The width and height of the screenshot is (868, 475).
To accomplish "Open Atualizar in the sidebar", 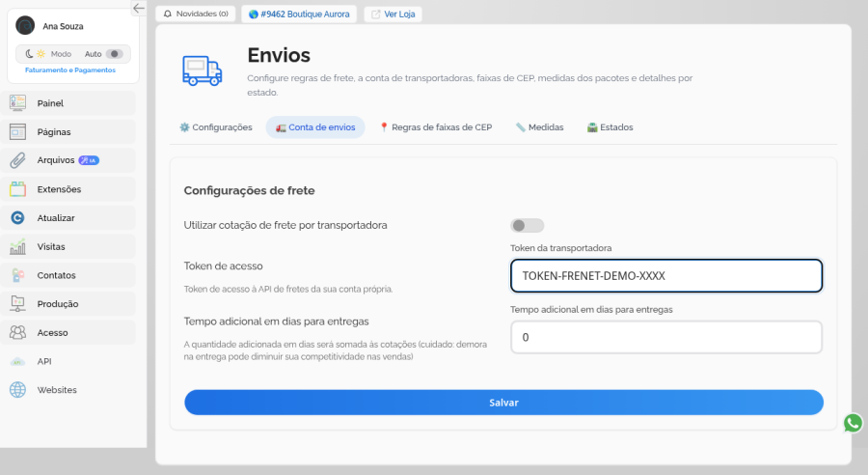I will coord(68,218).
